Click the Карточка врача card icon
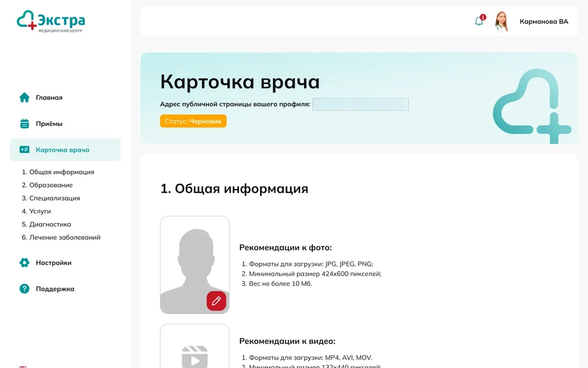588x368 pixels. pyautogui.click(x=24, y=149)
